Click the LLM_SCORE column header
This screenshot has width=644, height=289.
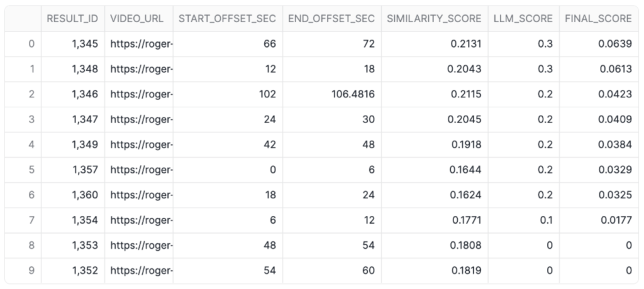click(523, 18)
